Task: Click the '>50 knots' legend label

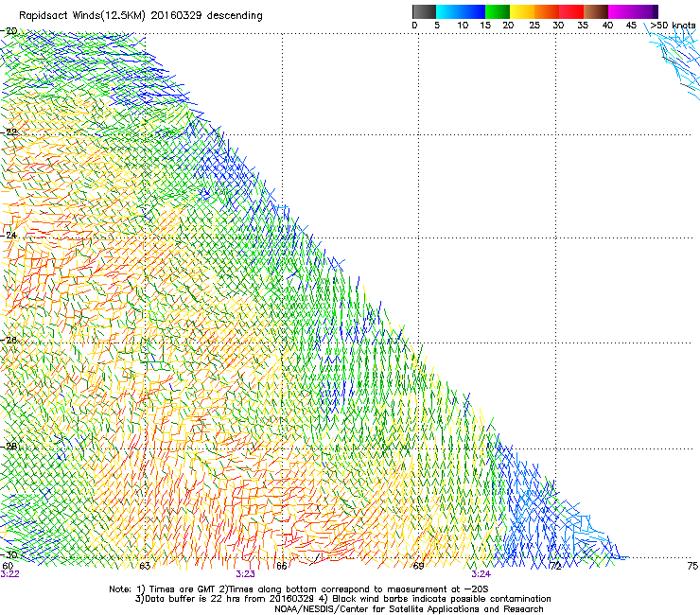Action: (x=673, y=26)
